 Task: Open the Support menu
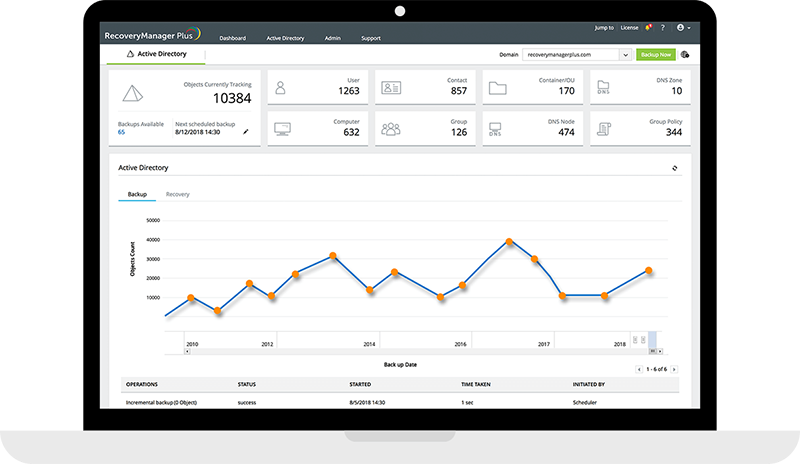[x=371, y=38]
